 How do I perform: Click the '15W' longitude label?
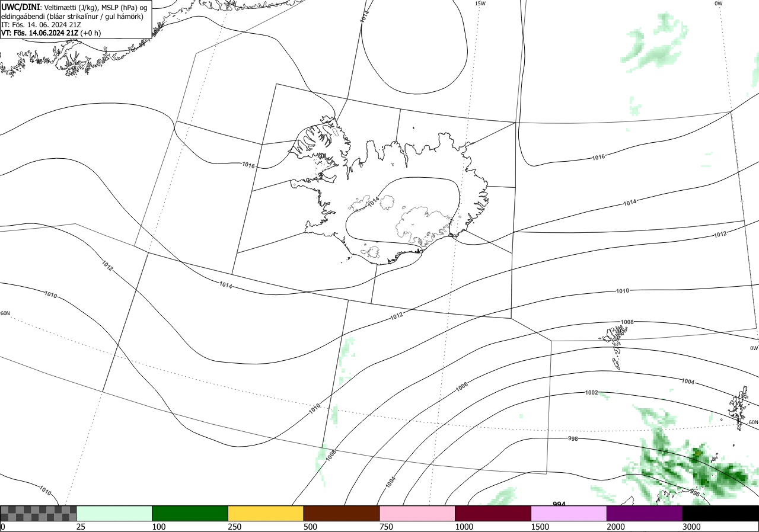click(480, 4)
